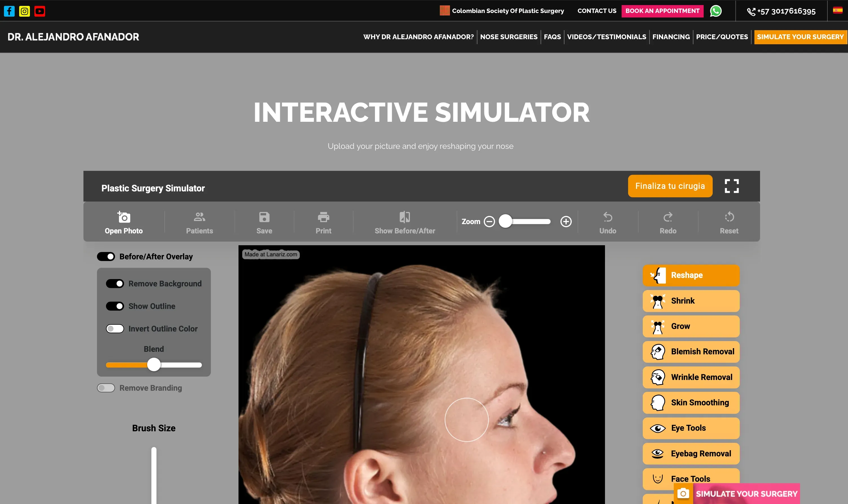This screenshot has width=848, height=504.
Task: Click the zoom in plus icon
Action: click(566, 222)
